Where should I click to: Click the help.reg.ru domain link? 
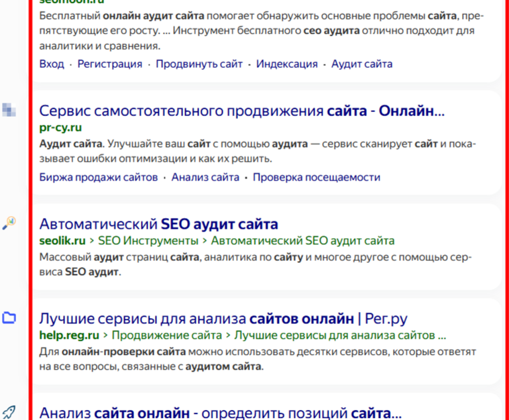point(69,335)
